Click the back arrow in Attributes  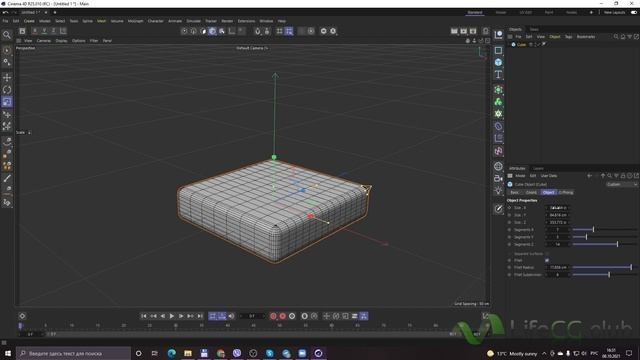click(x=589, y=176)
